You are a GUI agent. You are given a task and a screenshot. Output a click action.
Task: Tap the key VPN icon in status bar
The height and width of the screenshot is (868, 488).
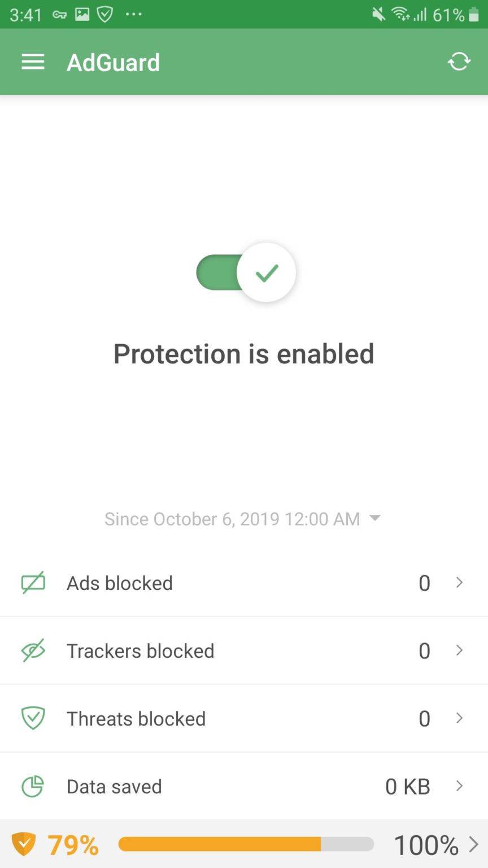tap(60, 14)
